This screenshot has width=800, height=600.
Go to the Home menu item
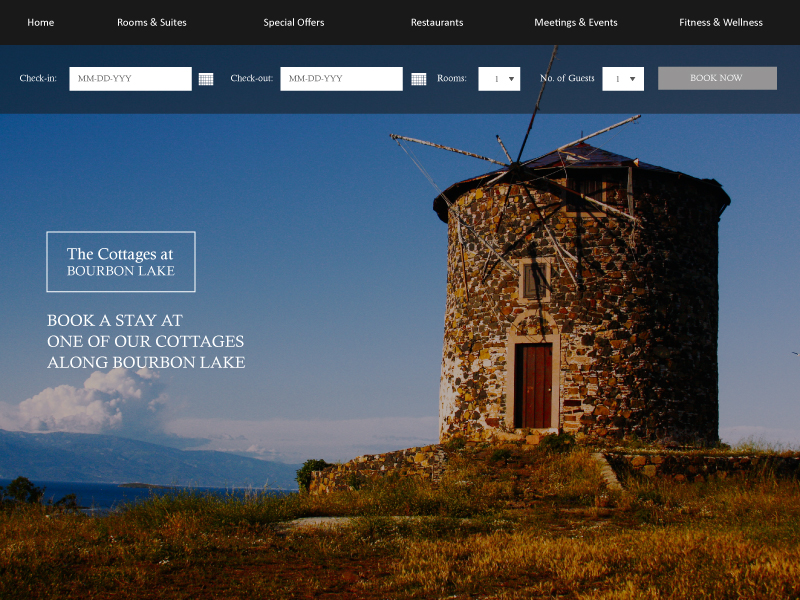[41, 22]
